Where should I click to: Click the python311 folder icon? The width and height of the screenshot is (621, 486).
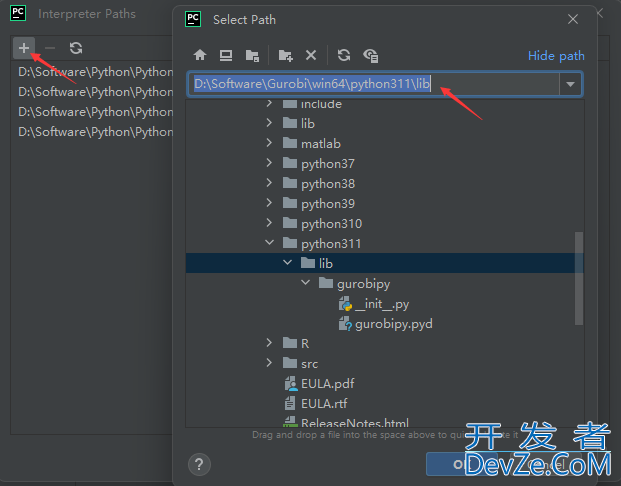(x=290, y=243)
